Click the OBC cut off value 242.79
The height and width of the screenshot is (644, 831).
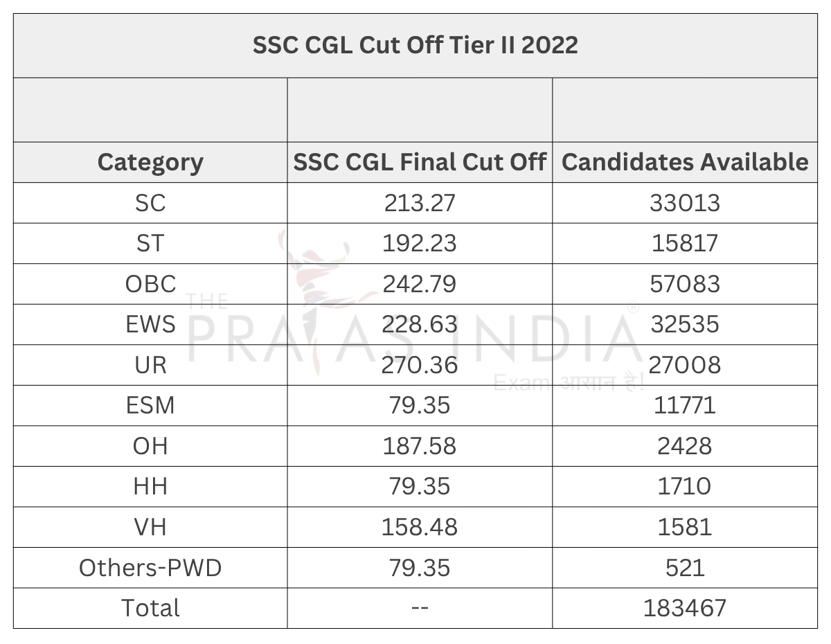tap(420, 284)
